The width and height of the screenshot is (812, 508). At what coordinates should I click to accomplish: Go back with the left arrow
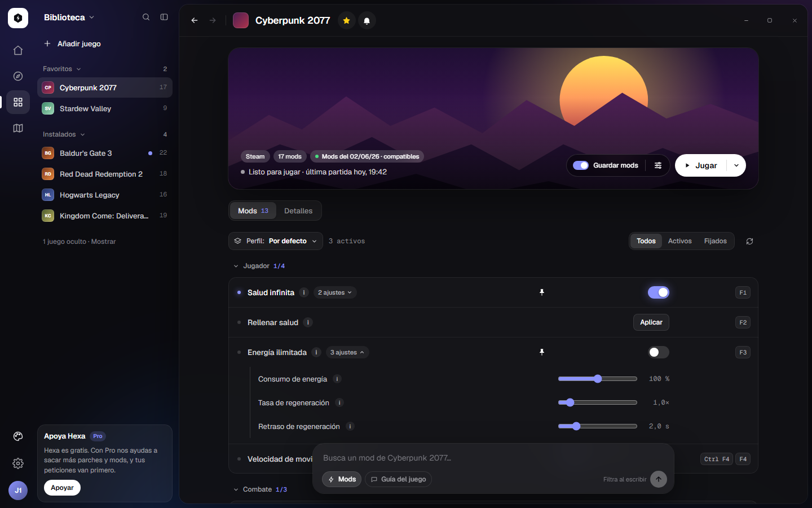[195, 20]
